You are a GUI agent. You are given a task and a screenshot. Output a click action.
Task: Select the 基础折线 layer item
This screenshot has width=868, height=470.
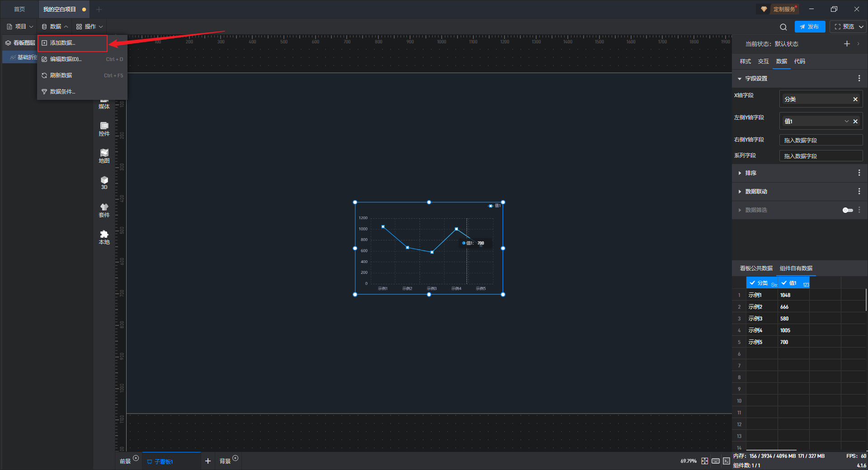21,57
